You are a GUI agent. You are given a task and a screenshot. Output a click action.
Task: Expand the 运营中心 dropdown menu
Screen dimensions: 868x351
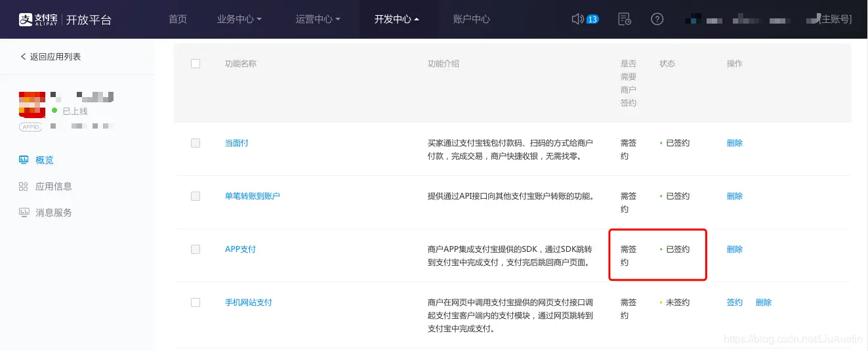(318, 19)
